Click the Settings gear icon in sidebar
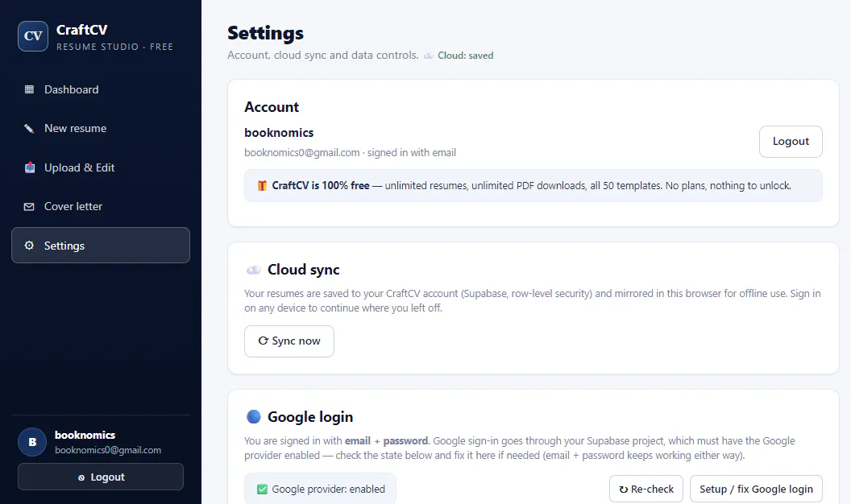851x504 pixels. (x=29, y=246)
